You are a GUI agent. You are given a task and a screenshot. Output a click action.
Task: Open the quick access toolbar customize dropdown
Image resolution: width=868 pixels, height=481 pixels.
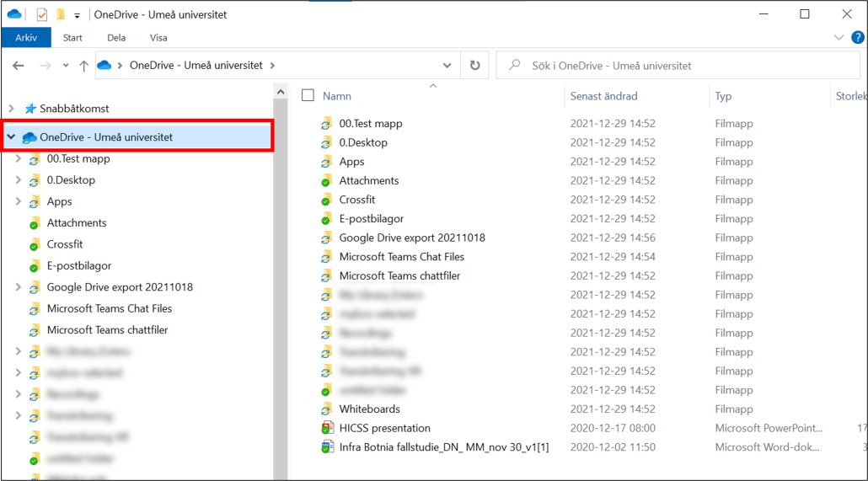pyautogui.click(x=77, y=15)
